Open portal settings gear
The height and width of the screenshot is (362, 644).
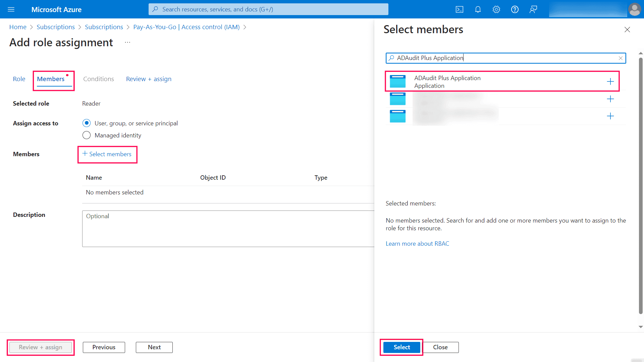tap(496, 9)
